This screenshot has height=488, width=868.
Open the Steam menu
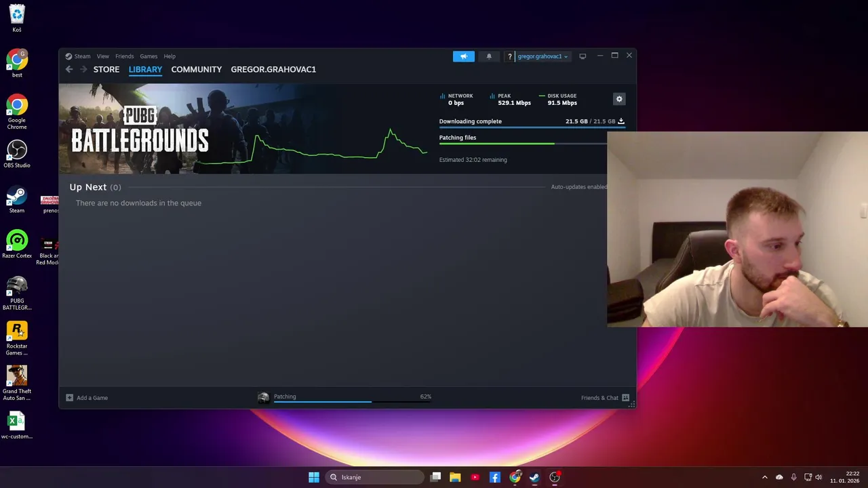pyautogui.click(x=82, y=56)
